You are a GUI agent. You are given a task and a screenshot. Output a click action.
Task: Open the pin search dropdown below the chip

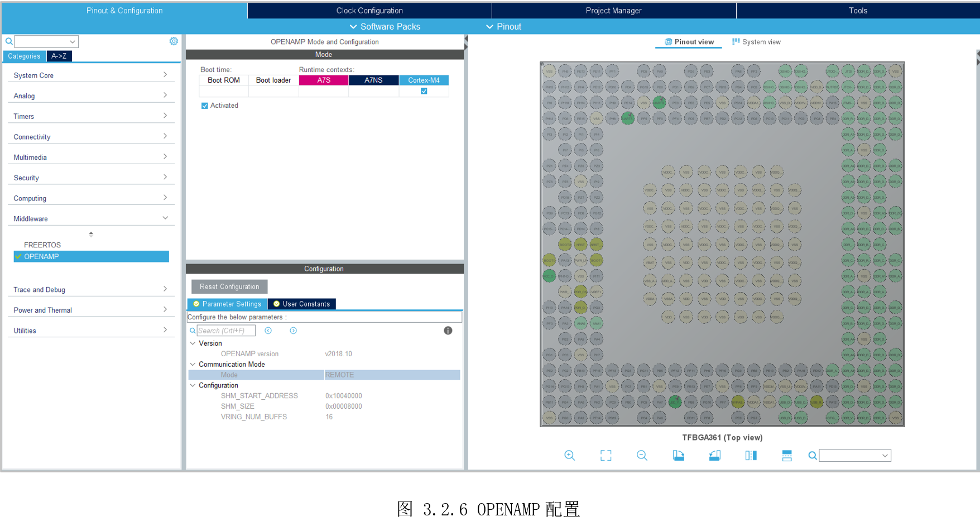885,456
